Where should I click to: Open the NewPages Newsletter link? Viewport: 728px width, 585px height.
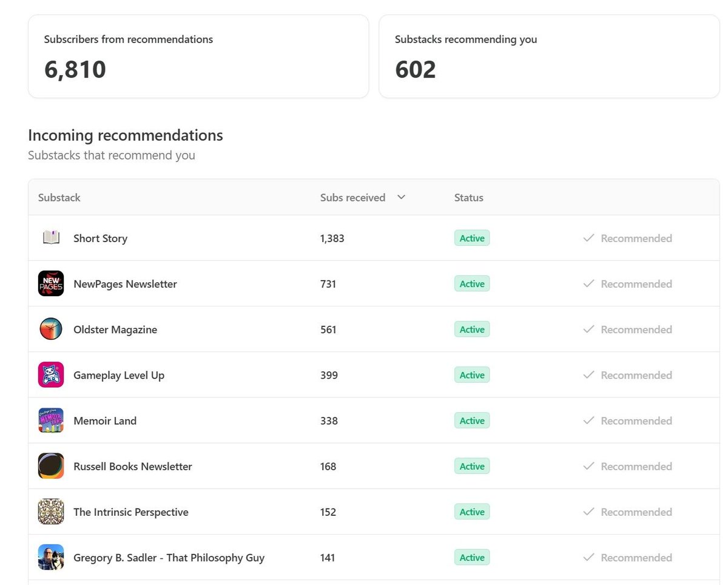(125, 284)
